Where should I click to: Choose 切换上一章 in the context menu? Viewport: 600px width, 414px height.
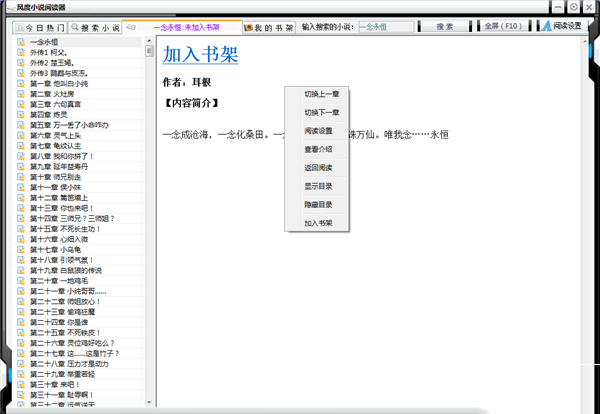tap(322, 94)
